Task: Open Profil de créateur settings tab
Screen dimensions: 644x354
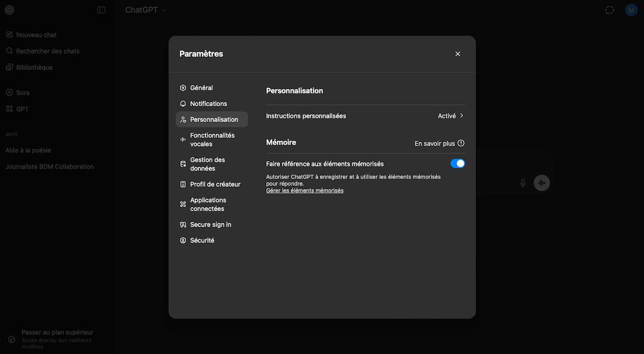Action: (211, 184)
